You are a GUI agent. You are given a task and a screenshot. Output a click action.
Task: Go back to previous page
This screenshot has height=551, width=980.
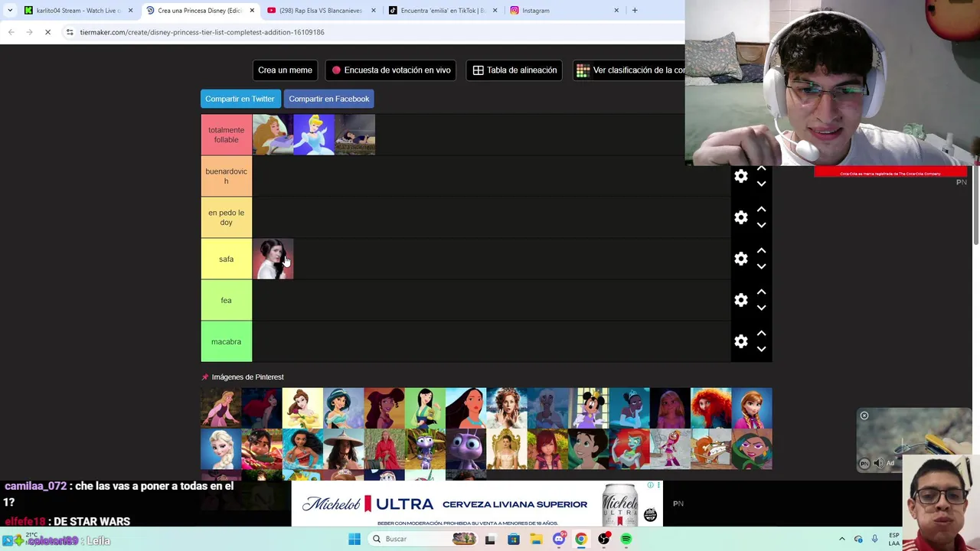(x=11, y=32)
